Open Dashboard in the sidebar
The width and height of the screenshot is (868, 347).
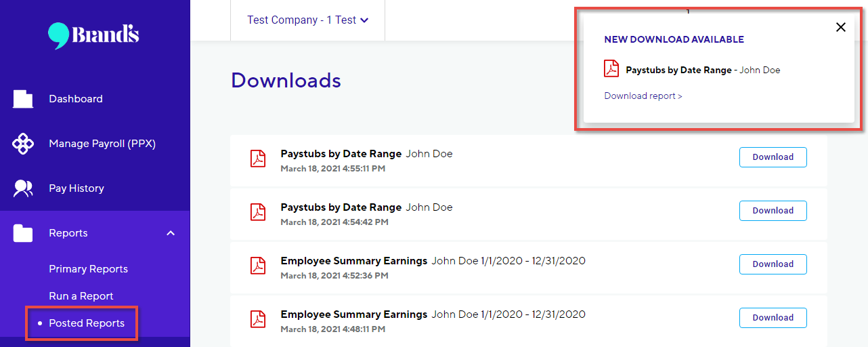coord(76,99)
